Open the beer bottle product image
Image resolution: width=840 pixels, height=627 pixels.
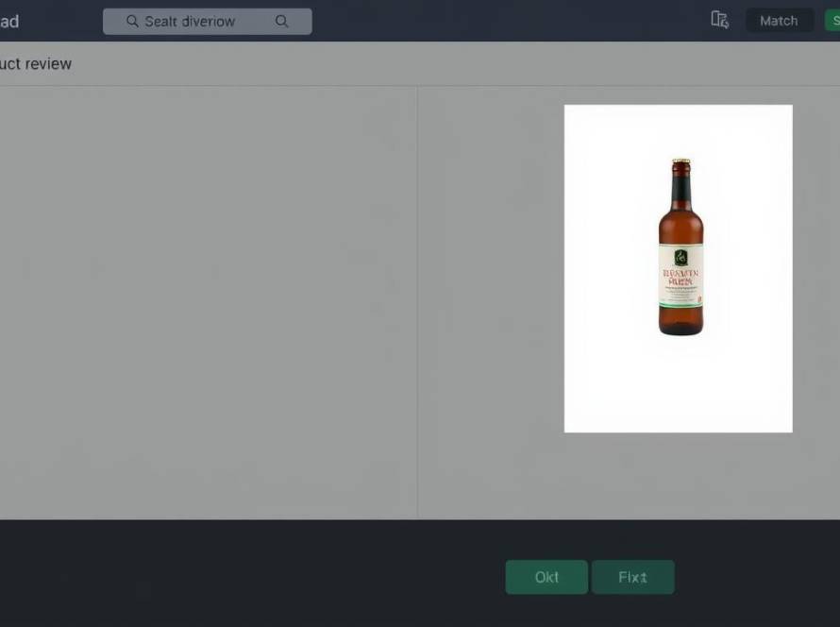[679, 268]
